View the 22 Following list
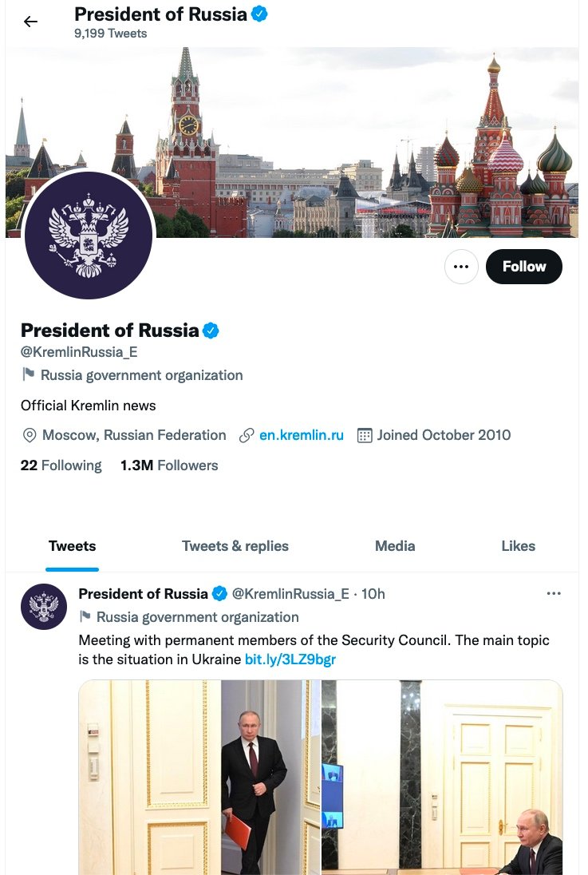 point(61,465)
